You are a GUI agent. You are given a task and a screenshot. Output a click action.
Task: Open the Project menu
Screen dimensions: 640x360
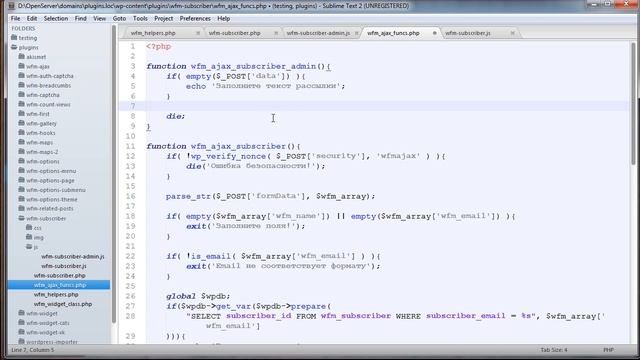pos(164,18)
